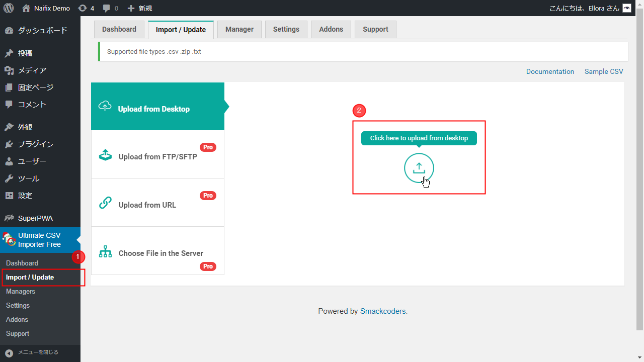
Task: Collapse menu via メニューを閉じる arrow icon
Action: coord(9,353)
